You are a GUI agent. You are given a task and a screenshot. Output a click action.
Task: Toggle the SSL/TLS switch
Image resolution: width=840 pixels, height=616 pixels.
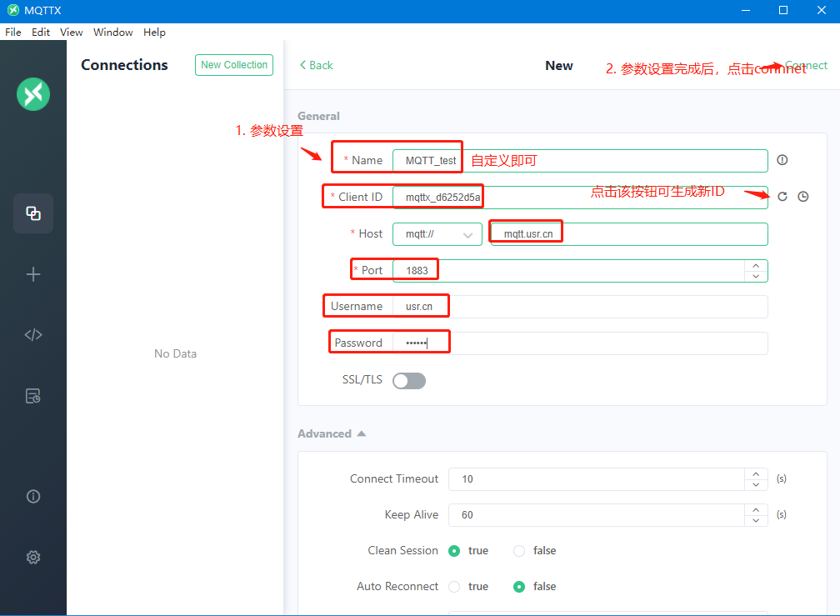pos(409,381)
